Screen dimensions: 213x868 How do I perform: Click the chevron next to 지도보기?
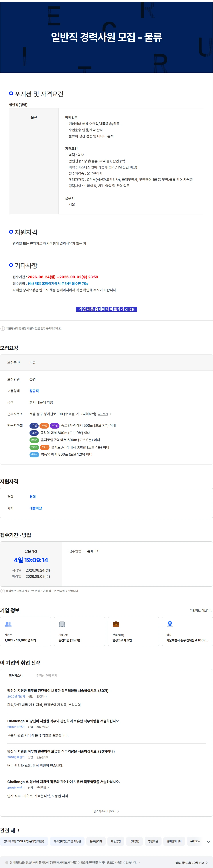click(x=110, y=414)
